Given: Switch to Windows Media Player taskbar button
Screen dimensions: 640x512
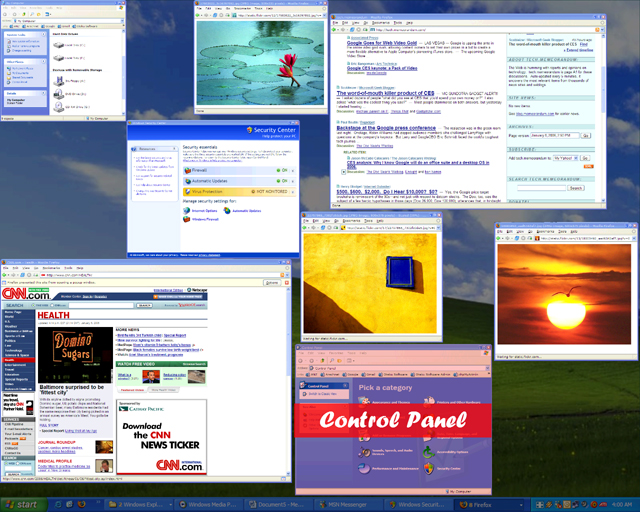Looking at the screenshot, I should 211,505.
